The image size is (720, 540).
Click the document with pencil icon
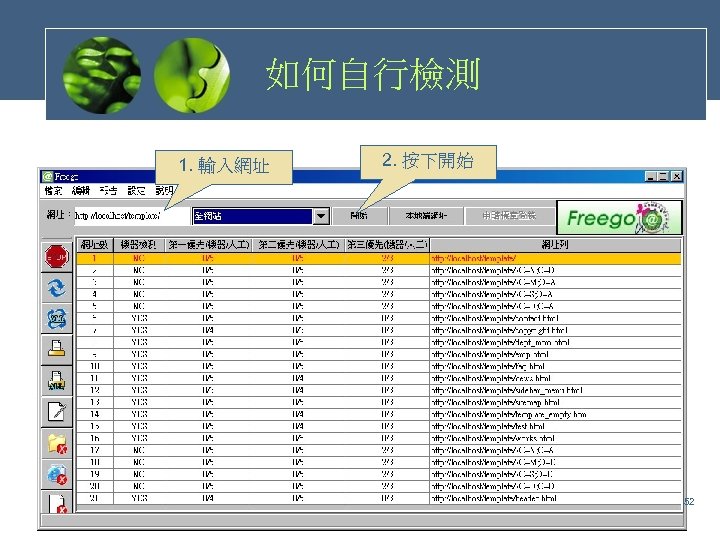(57, 411)
